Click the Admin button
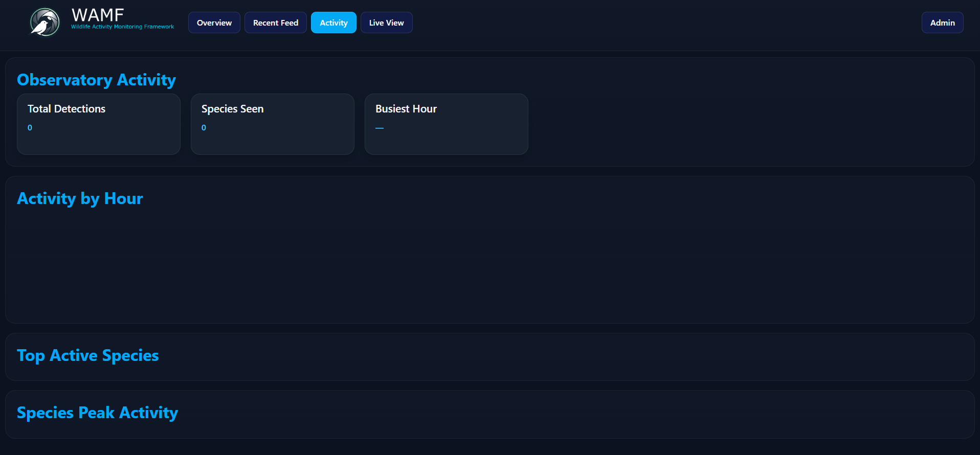 point(943,22)
